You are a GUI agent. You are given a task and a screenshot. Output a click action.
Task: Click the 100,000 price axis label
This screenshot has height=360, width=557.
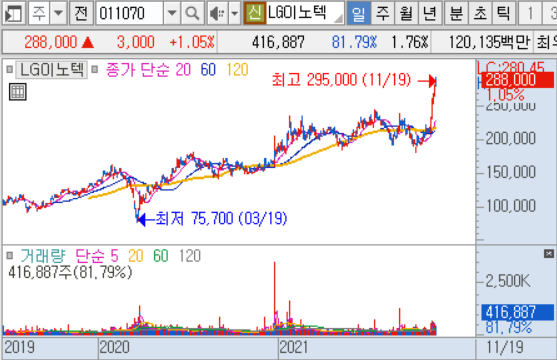[x=510, y=206]
